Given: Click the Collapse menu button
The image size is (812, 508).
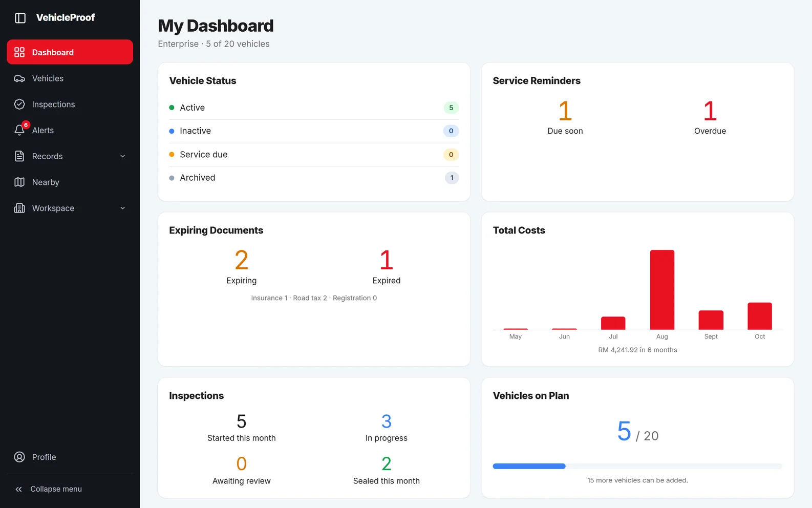Looking at the screenshot, I should pyautogui.click(x=70, y=490).
